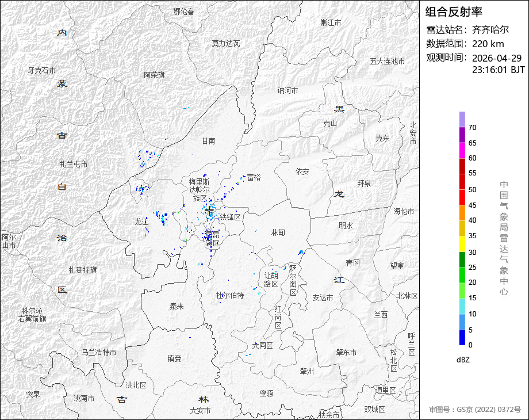
Task: Click the 克山 map label
Action: point(330,123)
